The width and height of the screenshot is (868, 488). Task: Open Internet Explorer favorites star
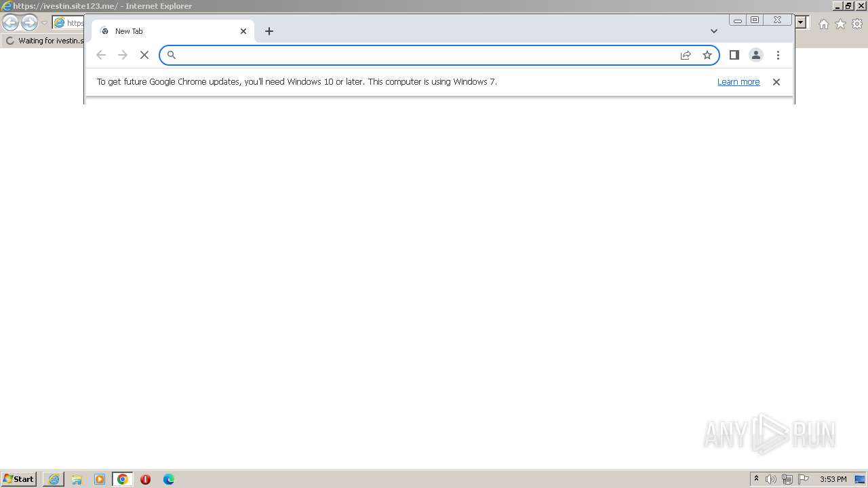[x=840, y=24]
